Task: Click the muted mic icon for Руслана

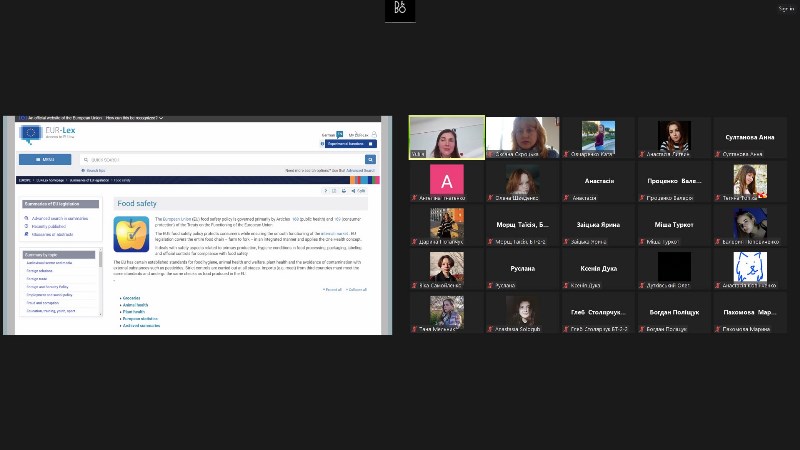Action: click(491, 284)
